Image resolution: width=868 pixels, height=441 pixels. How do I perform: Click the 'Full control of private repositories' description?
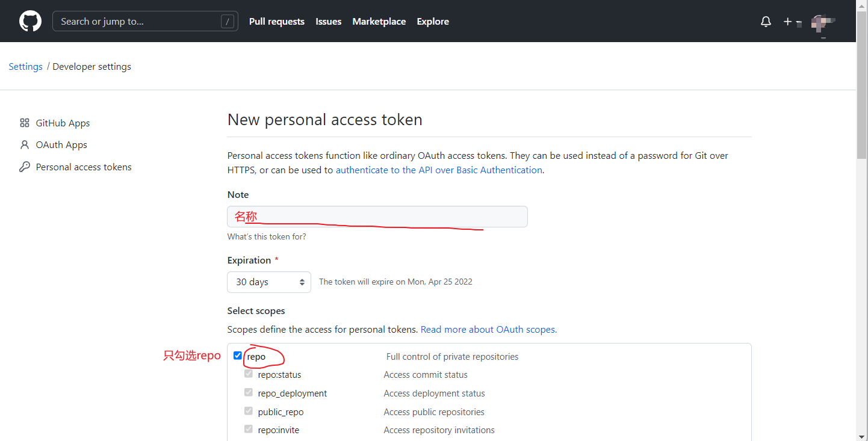tap(452, 357)
